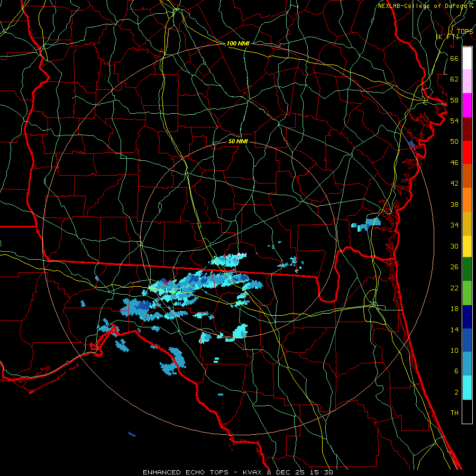Click the legend value 30
This screenshot has height=476, width=476.
tap(454, 246)
